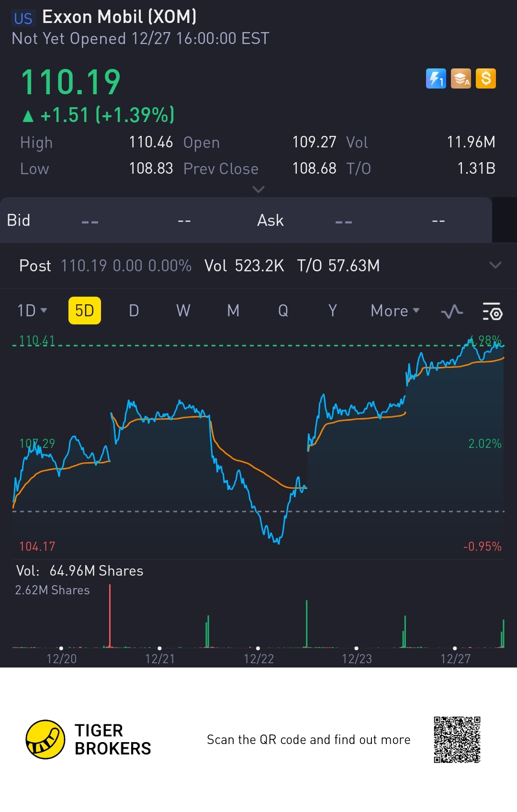The height and width of the screenshot is (812, 517).
Task: Expand the Post market row chevron
Action: (495, 265)
